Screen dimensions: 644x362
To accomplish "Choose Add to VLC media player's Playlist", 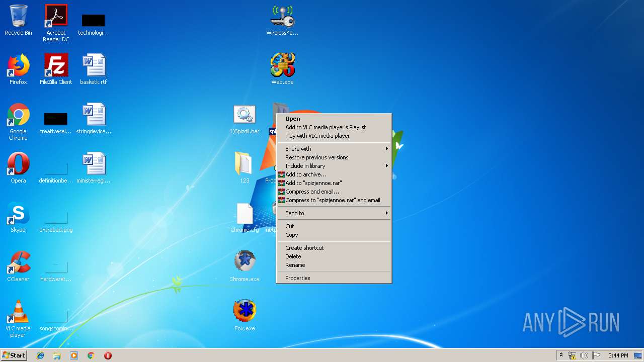I will click(x=334, y=127).
